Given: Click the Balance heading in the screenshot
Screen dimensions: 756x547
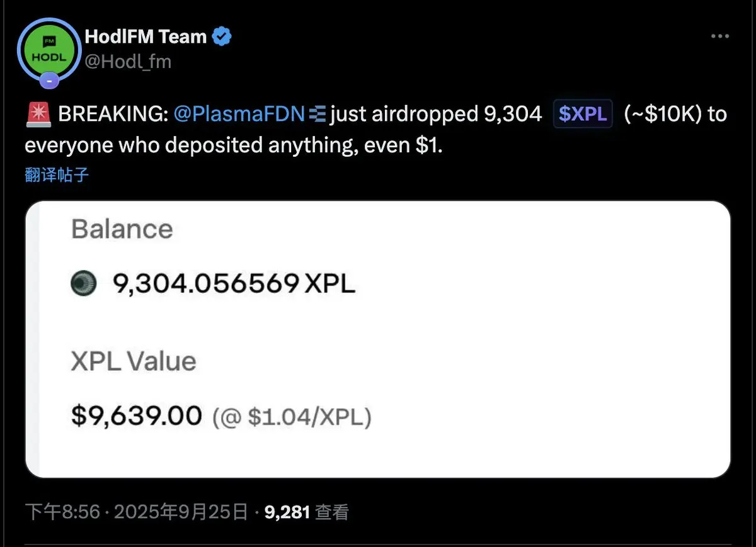Looking at the screenshot, I should (x=122, y=229).
